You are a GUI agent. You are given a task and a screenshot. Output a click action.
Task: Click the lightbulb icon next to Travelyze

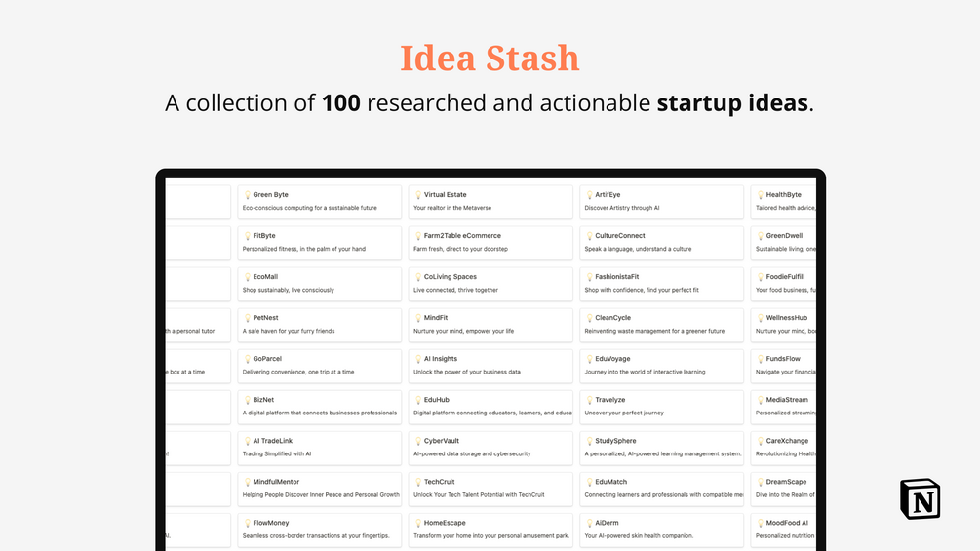(589, 400)
